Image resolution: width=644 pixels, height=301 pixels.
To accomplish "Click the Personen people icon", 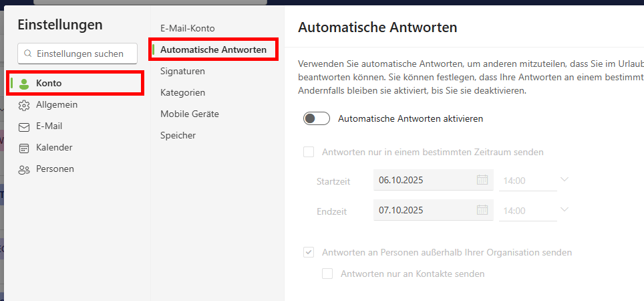I will pos(25,169).
